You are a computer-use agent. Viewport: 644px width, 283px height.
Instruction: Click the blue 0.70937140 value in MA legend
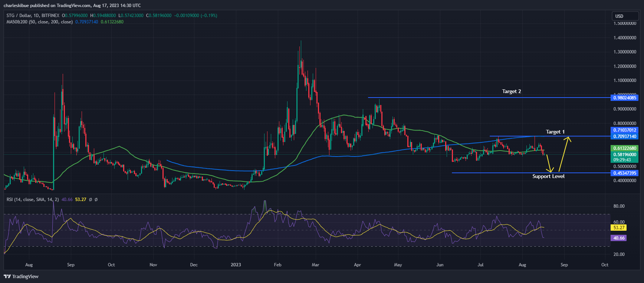87,22
